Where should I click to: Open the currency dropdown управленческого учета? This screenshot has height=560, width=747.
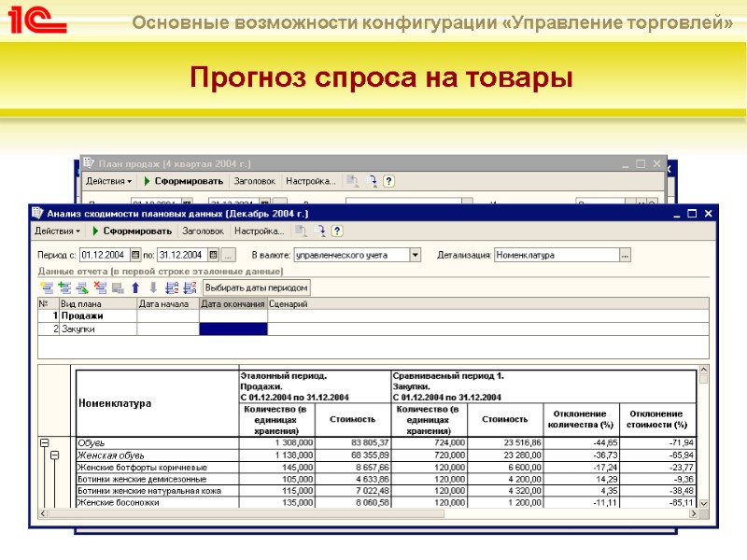click(416, 254)
